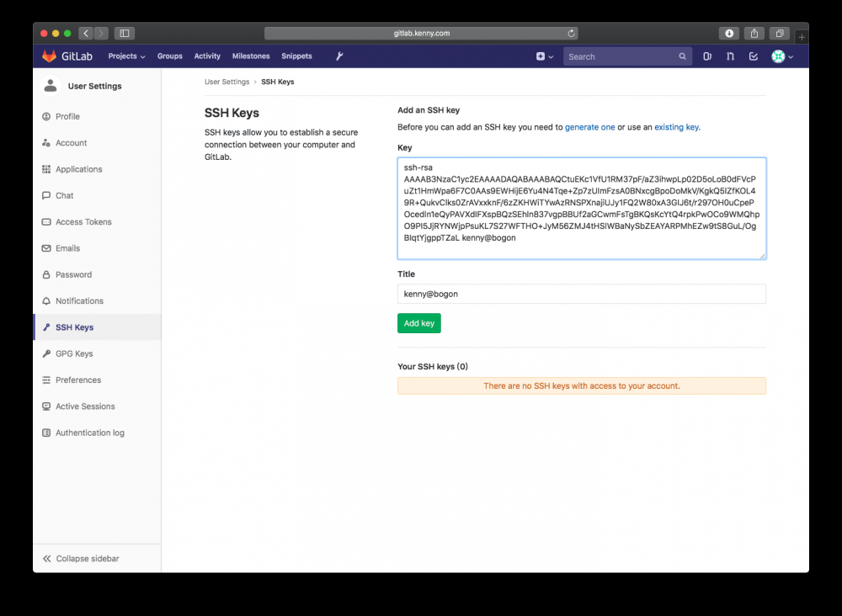
Task: Click the Title input field
Action: 581,294
